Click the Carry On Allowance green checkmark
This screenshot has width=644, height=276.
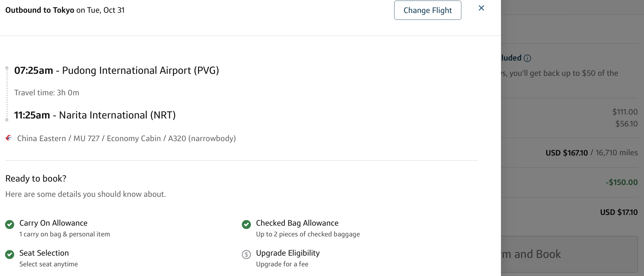point(10,225)
